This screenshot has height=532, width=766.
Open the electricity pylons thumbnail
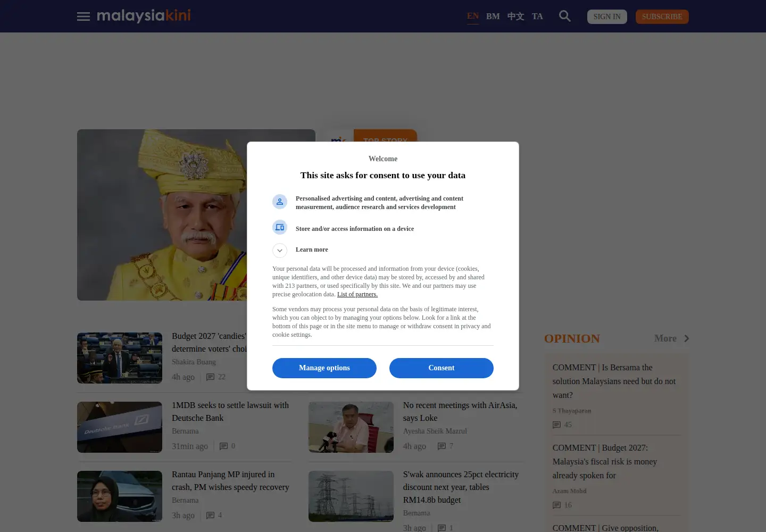[x=351, y=496]
